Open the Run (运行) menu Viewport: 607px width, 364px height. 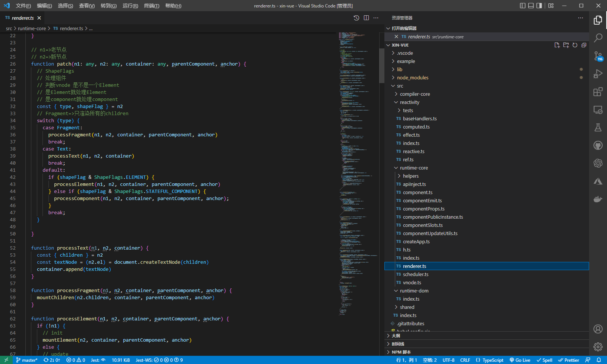[x=130, y=6]
